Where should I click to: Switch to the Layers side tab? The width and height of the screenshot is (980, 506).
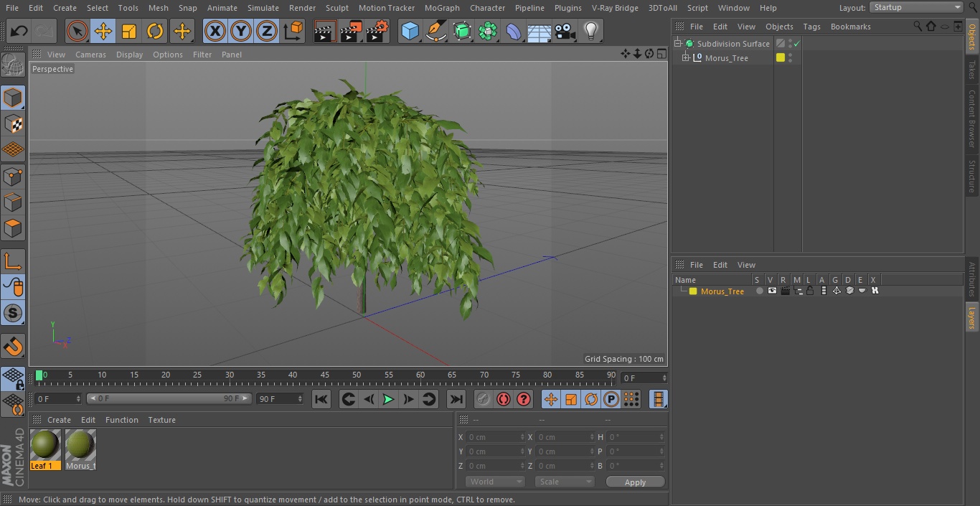972,317
